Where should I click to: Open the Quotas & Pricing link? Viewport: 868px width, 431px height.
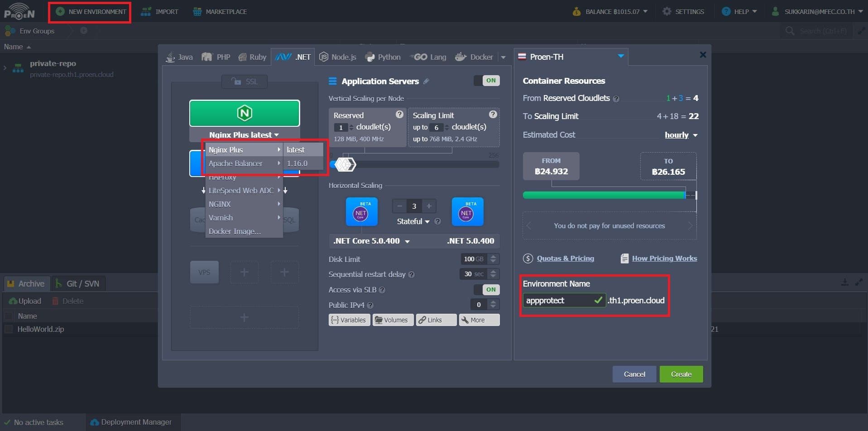pos(565,259)
